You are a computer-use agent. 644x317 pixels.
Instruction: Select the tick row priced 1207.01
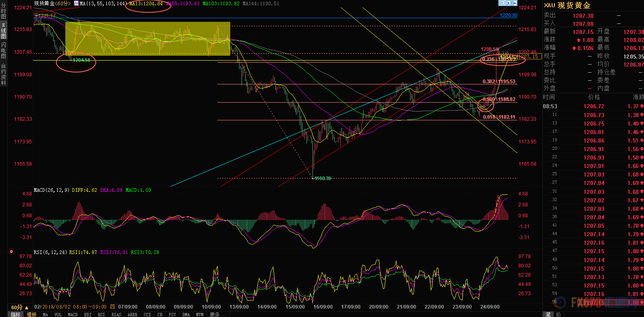click(x=593, y=166)
